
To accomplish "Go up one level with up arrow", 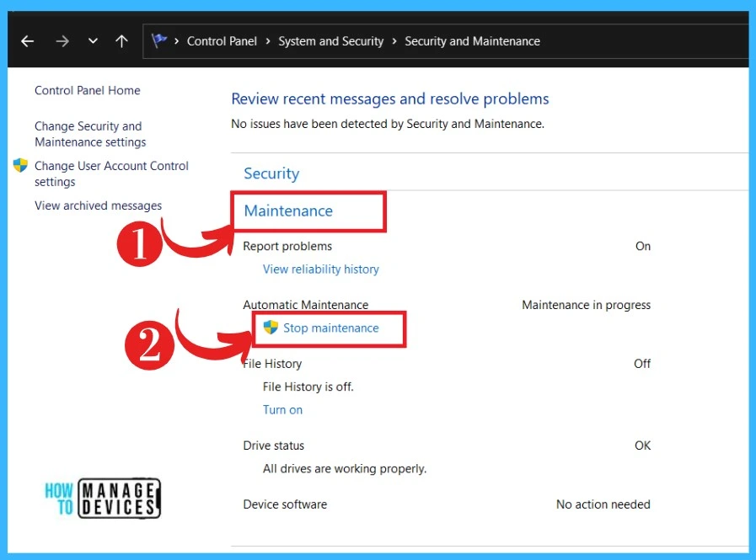I will (x=121, y=41).
